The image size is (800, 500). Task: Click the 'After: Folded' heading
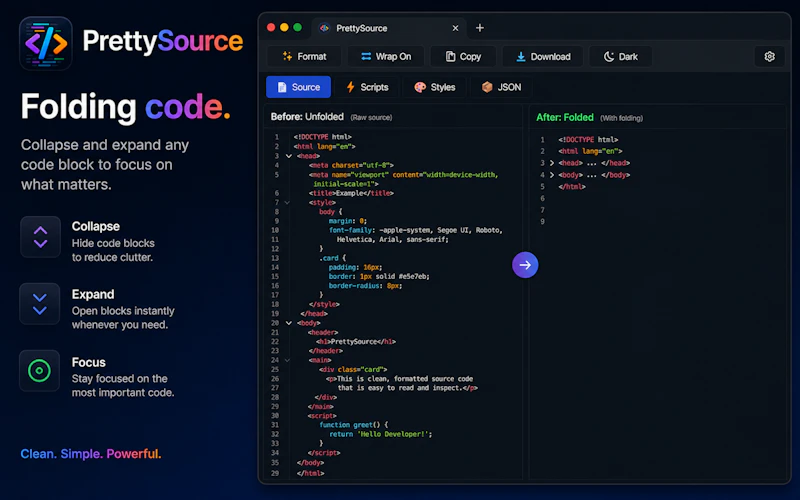pyautogui.click(x=565, y=117)
